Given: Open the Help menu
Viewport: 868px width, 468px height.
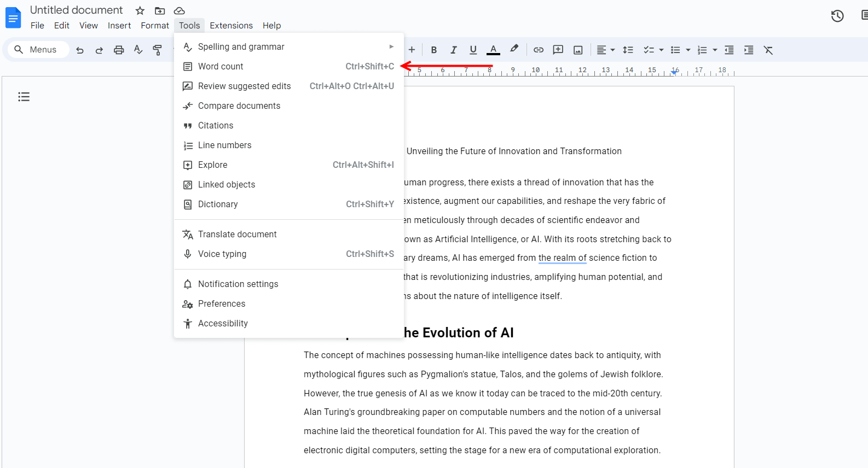Looking at the screenshot, I should pos(271,25).
